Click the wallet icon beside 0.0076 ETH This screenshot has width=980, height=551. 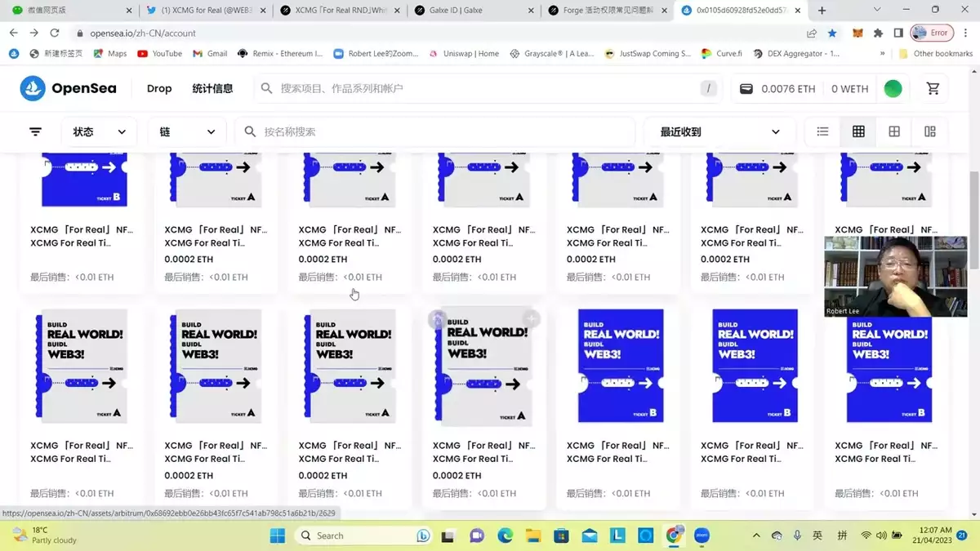pyautogui.click(x=746, y=88)
